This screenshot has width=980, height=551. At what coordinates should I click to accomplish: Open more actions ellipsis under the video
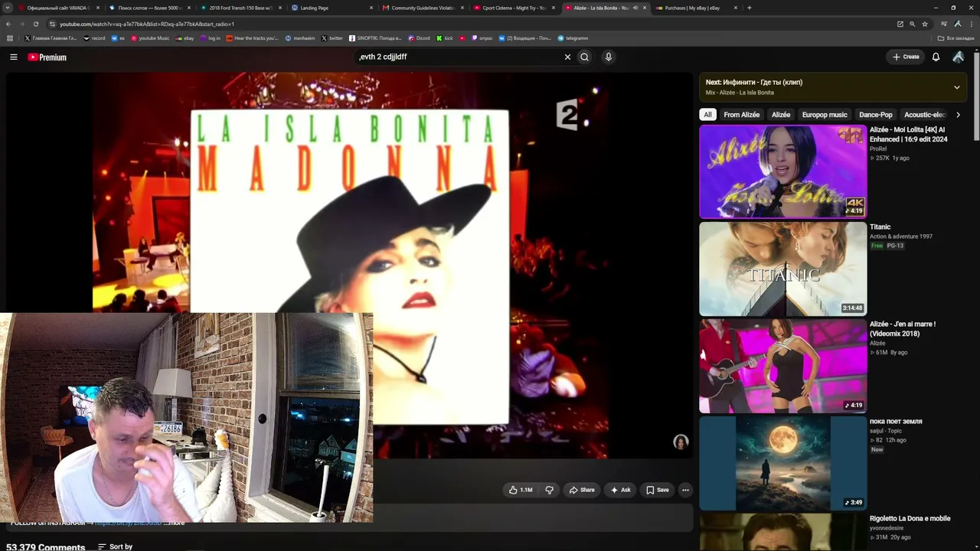pyautogui.click(x=685, y=490)
